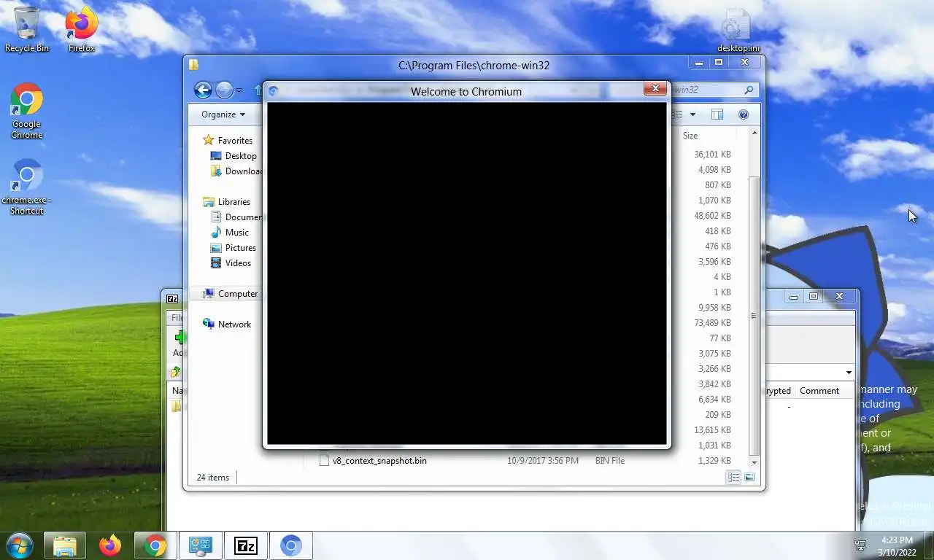This screenshot has width=934, height=560.
Task: Click the scroll-down arrow of file list
Action: pyautogui.click(x=754, y=462)
